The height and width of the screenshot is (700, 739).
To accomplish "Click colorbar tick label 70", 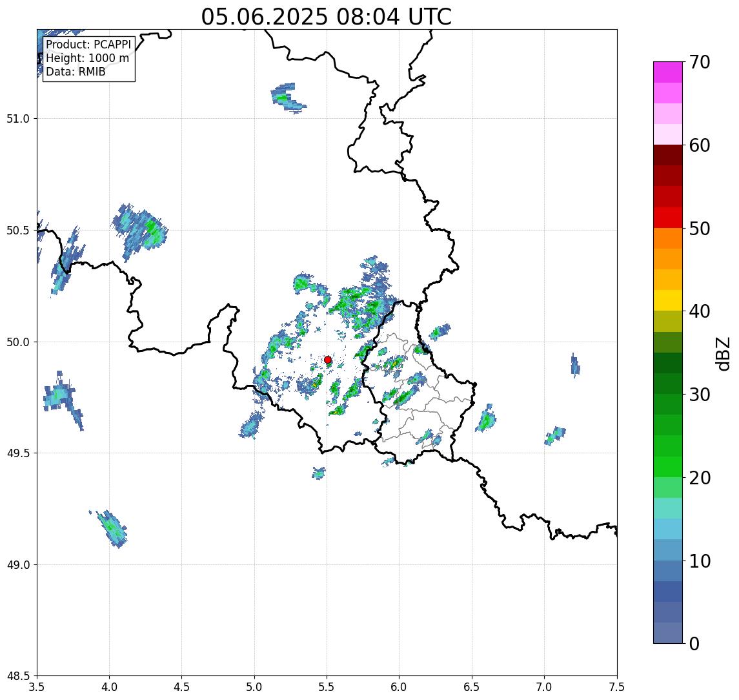I will coord(700,62).
